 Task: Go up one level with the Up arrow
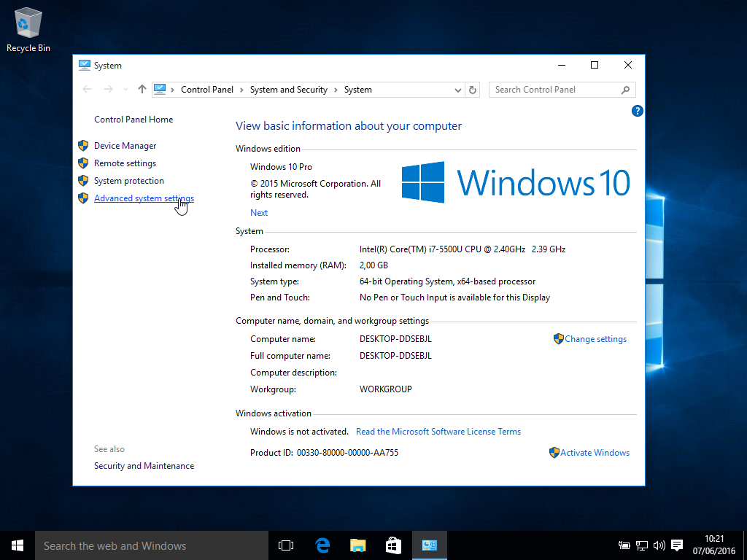pyautogui.click(x=142, y=89)
